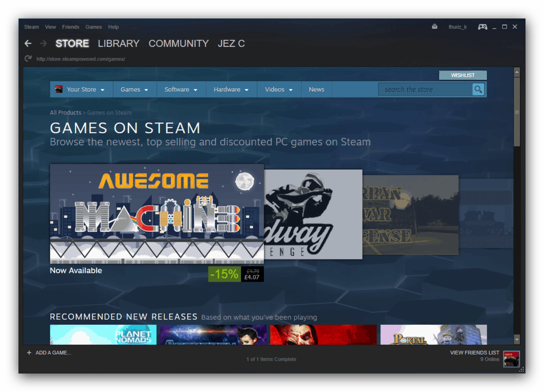Open the inbox notification icon

coord(434,27)
